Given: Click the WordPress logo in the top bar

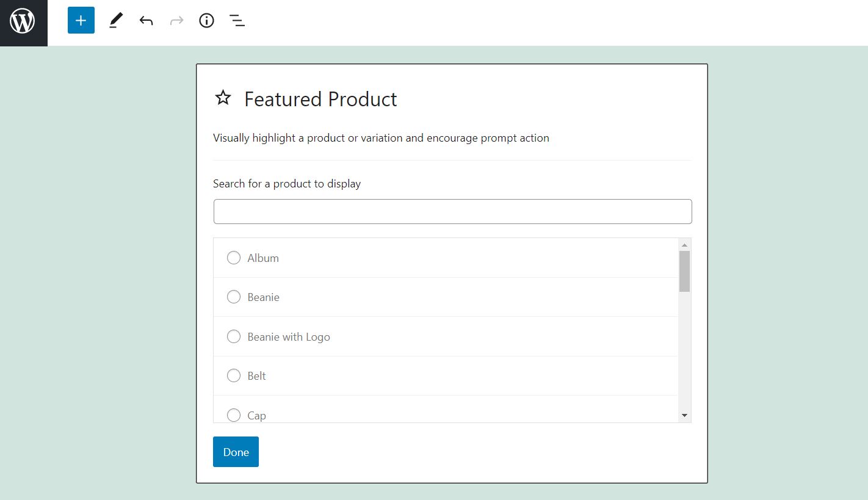Looking at the screenshot, I should pyautogui.click(x=23, y=20).
